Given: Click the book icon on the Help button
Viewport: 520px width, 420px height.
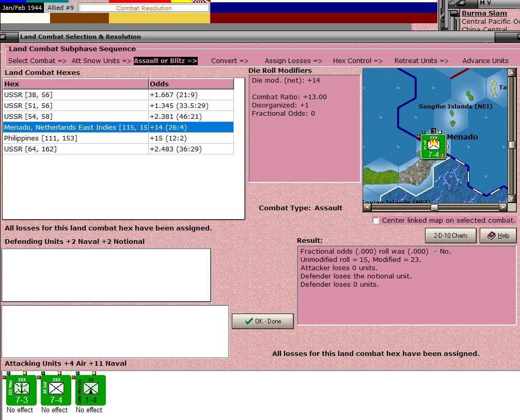Looking at the screenshot, I should (491, 235).
